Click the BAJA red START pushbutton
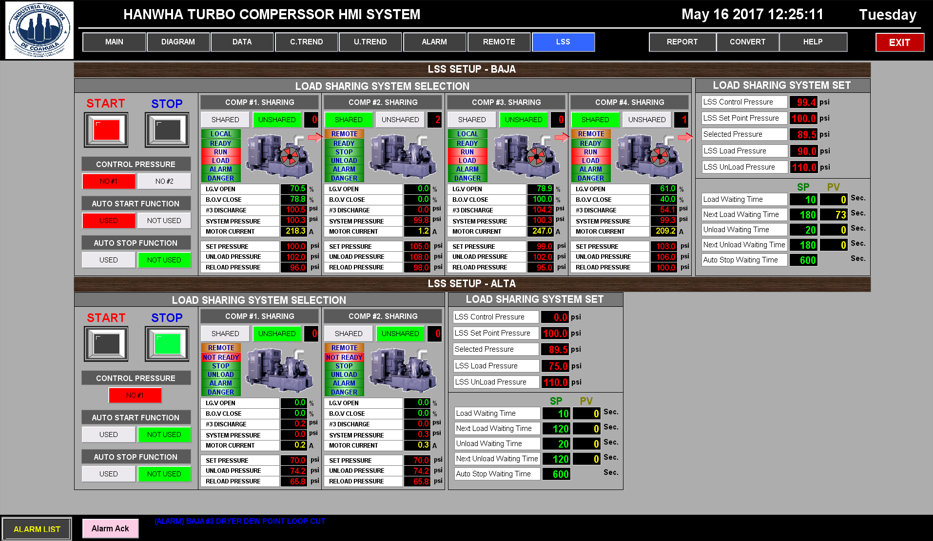The height and width of the screenshot is (541, 933). 106,129
